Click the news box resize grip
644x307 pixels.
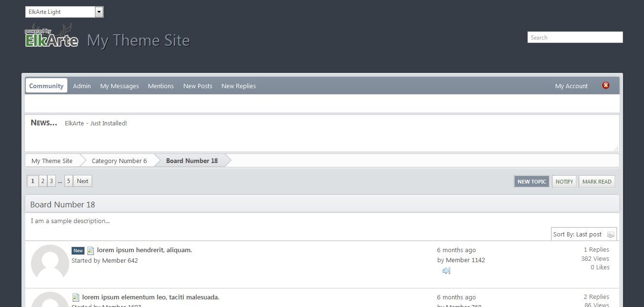pyautogui.click(x=616, y=148)
